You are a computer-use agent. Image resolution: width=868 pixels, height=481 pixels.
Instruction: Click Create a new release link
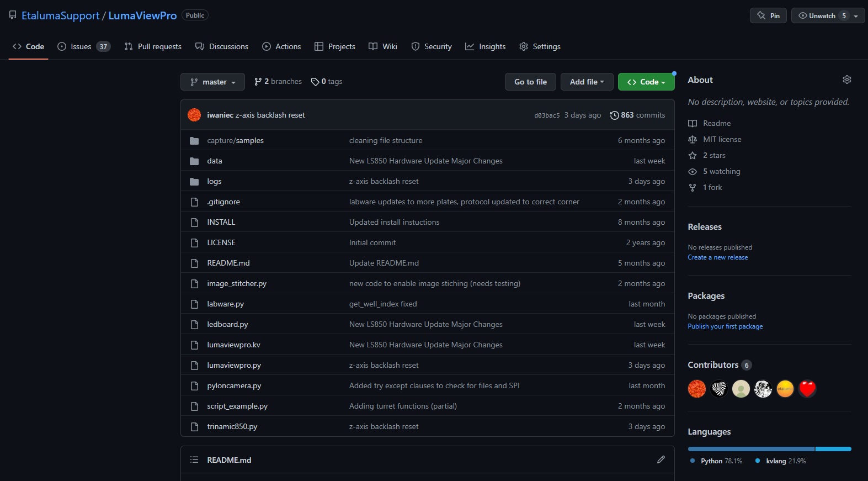718,257
